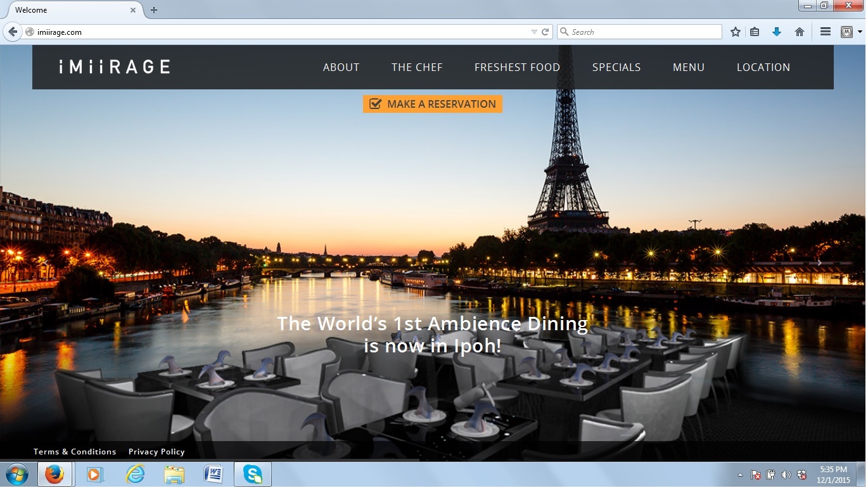Click the power/battery tray icon
Image resolution: width=868 pixels, height=488 pixels.
pos(771,475)
